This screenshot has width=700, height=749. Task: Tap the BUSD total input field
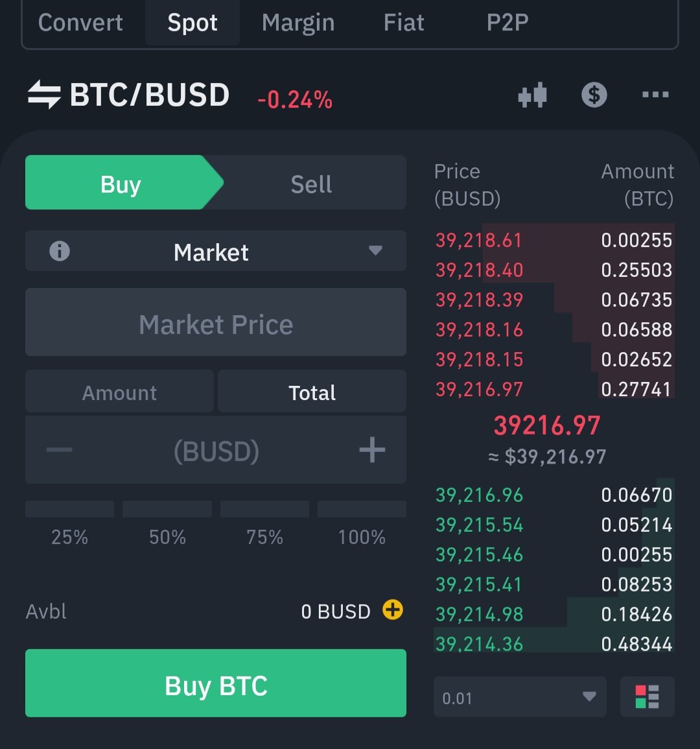click(x=216, y=451)
